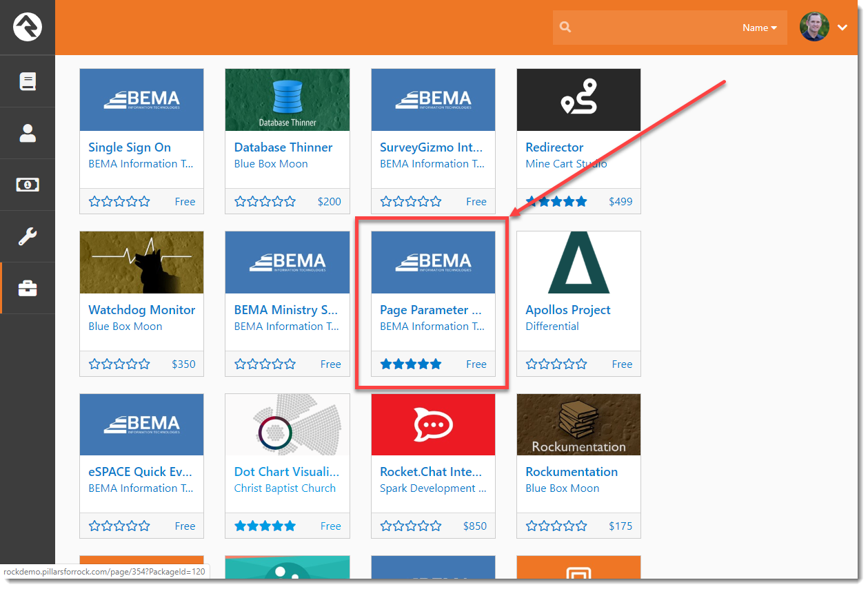The height and width of the screenshot is (589, 868).
Task: Click the Free label on Single Sign On
Action: [x=185, y=202]
